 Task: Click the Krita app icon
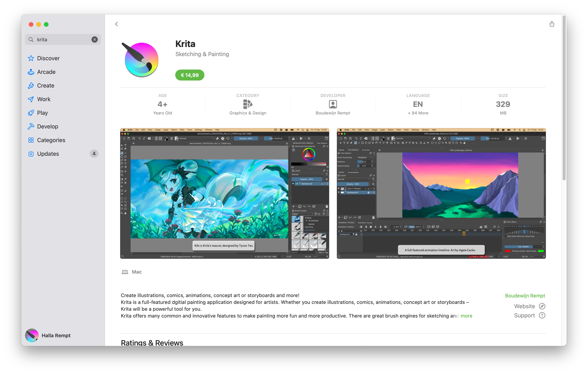click(142, 57)
